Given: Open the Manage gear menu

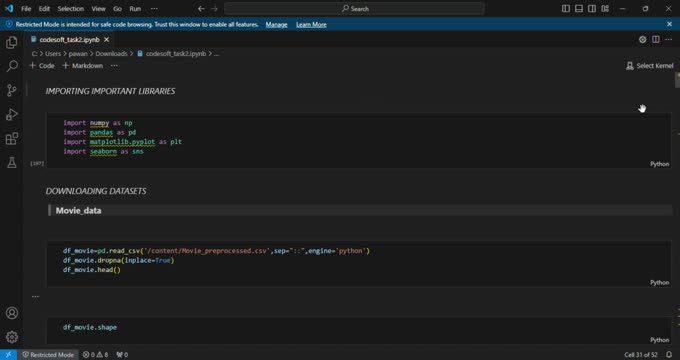Looking at the screenshot, I should point(12,337).
